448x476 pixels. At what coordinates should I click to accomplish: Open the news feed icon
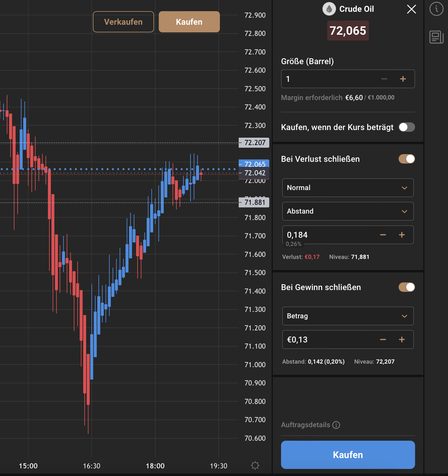tap(436, 37)
